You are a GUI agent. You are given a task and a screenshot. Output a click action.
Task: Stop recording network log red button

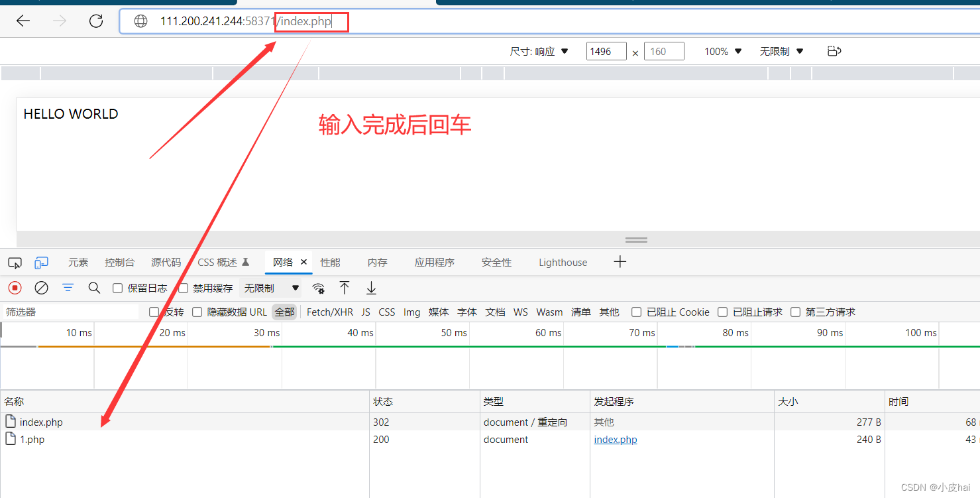[15, 288]
